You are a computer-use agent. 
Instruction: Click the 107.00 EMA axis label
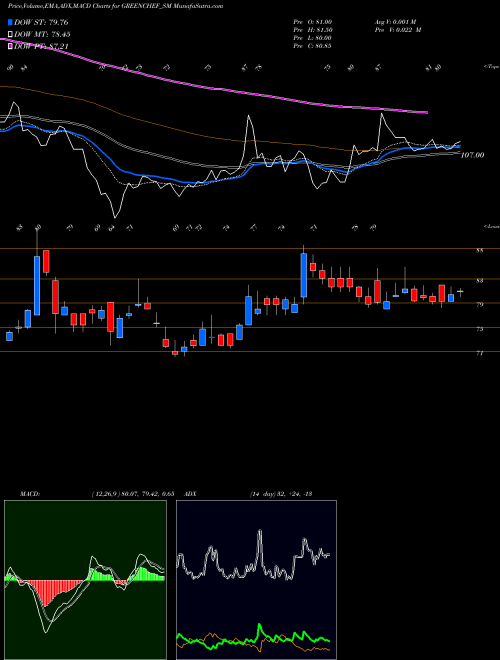pos(472,155)
